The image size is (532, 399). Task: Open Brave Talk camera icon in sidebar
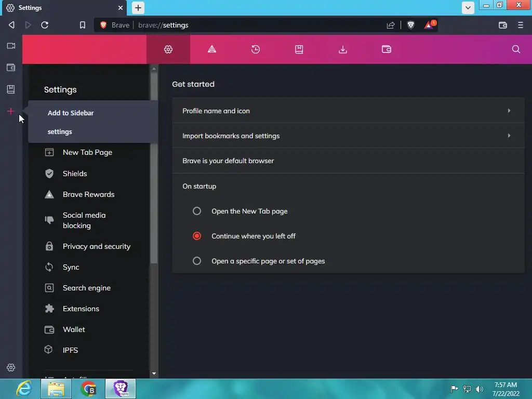pos(11,46)
